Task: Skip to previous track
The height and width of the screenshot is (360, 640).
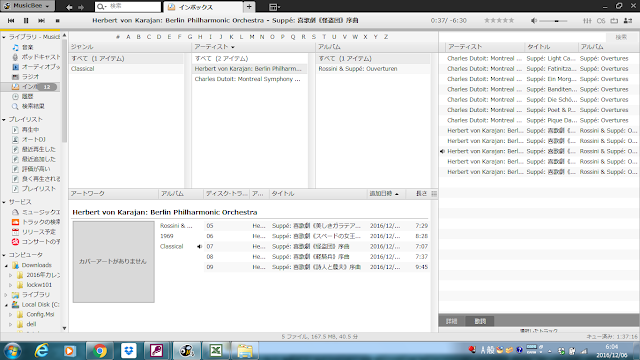Action: (11, 20)
